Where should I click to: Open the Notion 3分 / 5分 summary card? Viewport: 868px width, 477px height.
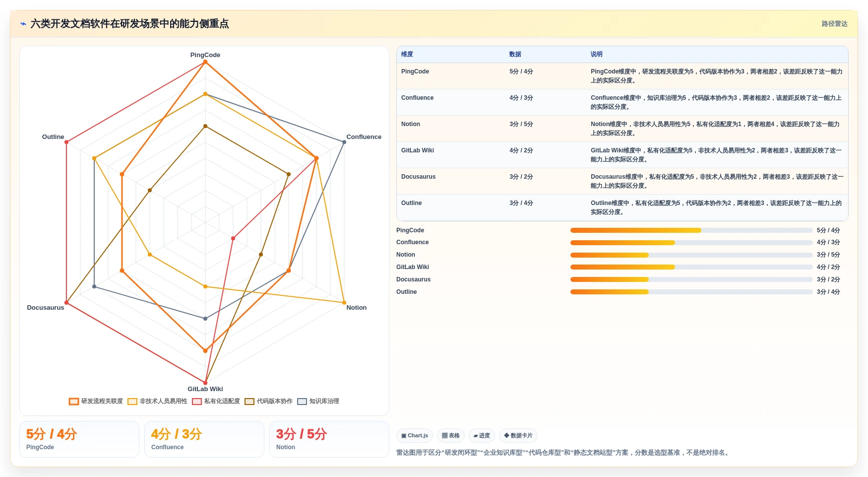[x=329, y=439]
